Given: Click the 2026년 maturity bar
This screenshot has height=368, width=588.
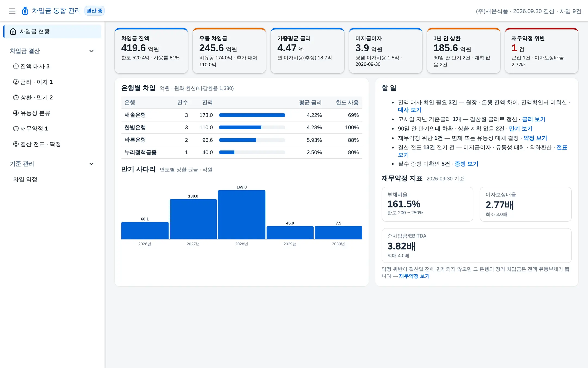Looking at the screenshot, I should [145, 231].
